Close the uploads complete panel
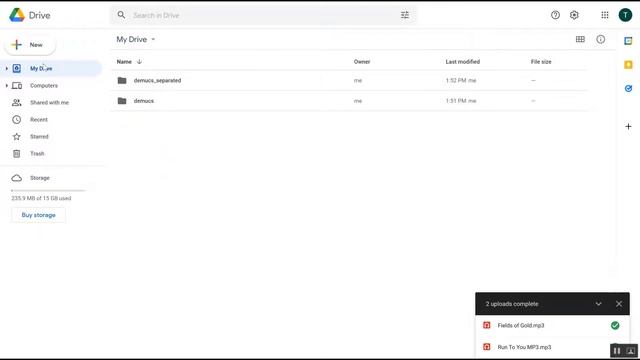 coord(619,304)
